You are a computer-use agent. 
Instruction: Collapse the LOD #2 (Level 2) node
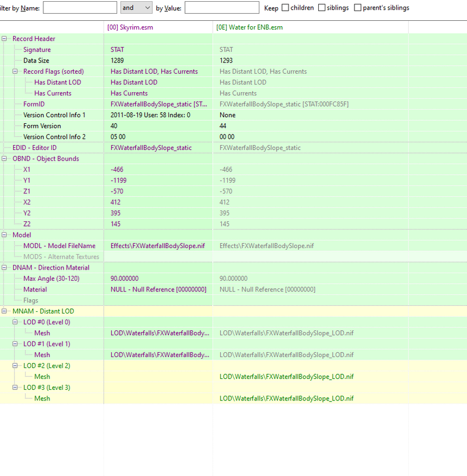pos(15,365)
